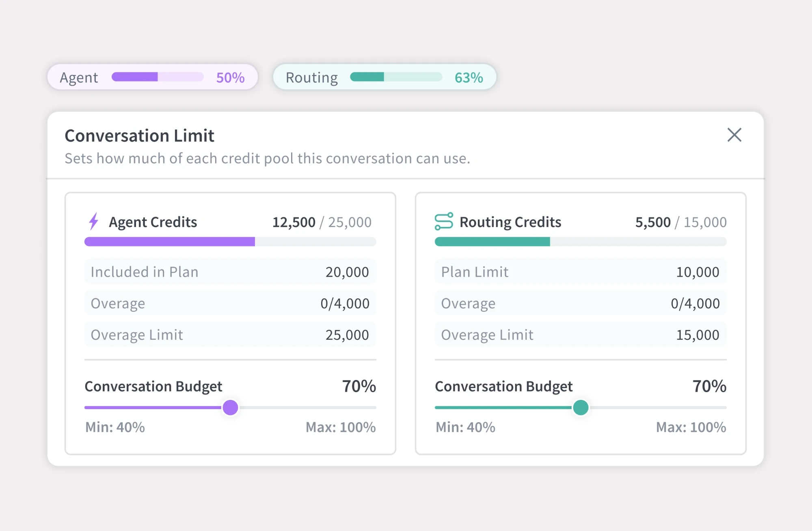Adjust the Routing Conversation Budget slider handle
Screen dimensions: 812x531
click(581, 407)
